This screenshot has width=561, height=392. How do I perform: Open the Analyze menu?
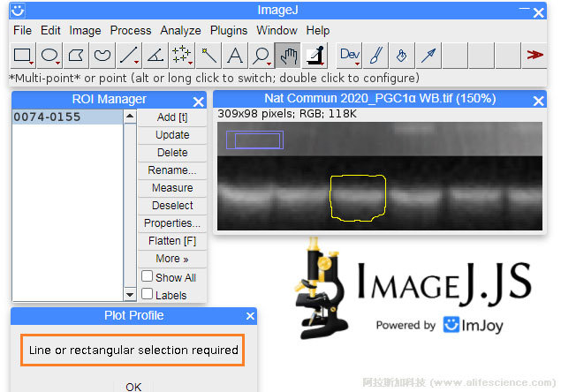pyautogui.click(x=179, y=30)
